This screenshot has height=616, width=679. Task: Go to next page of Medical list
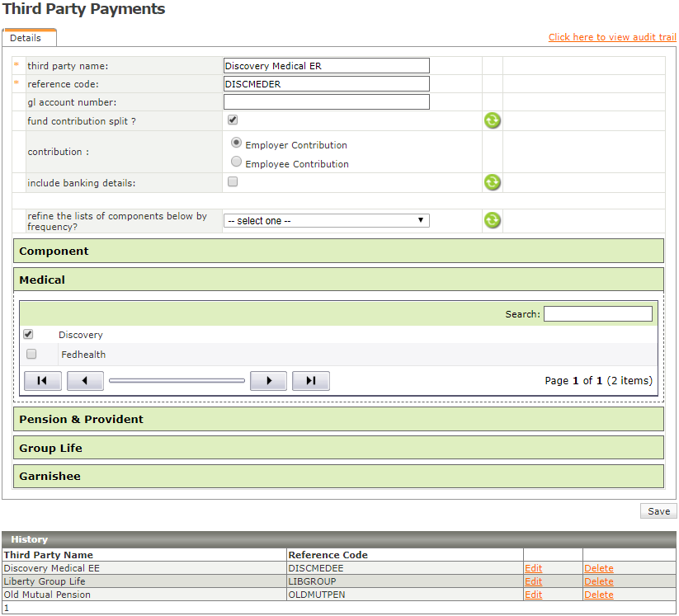pos(268,381)
